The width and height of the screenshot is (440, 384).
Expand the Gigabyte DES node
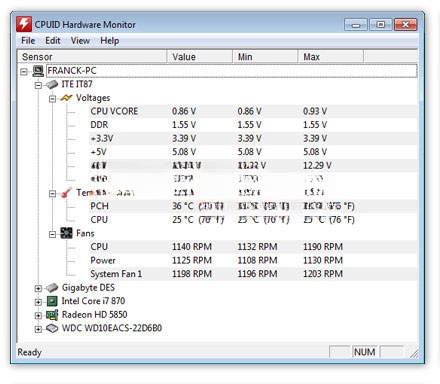pyautogui.click(x=38, y=288)
